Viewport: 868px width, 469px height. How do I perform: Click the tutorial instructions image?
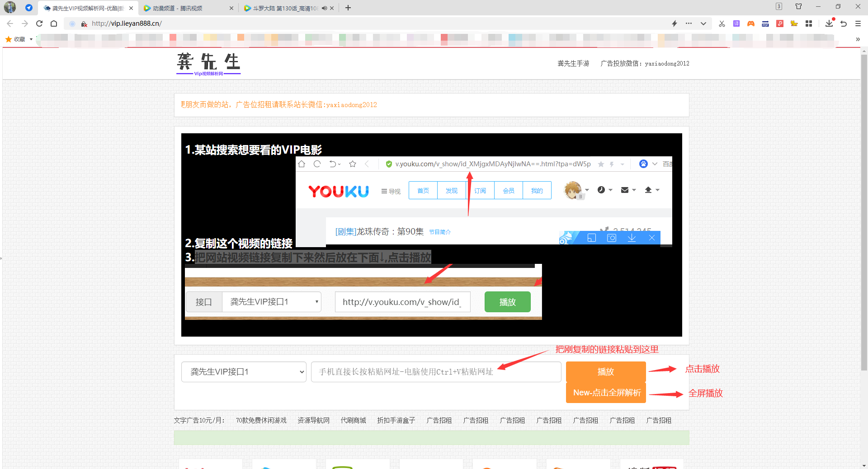[x=431, y=235]
